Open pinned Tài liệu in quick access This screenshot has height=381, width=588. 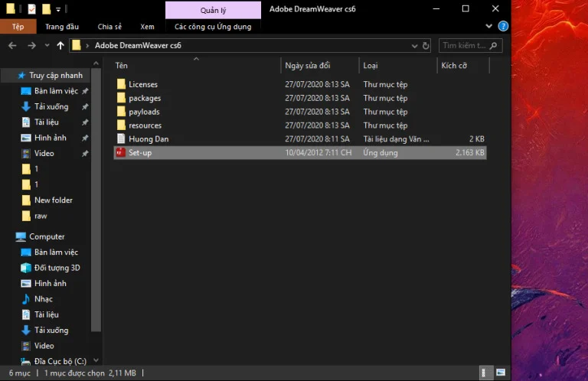[x=47, y=122]
